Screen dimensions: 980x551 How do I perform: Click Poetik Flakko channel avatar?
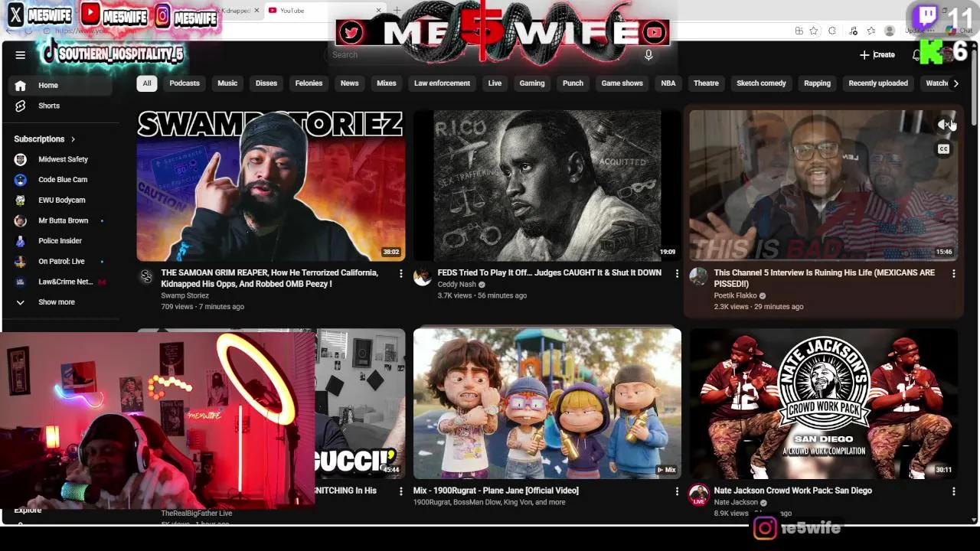(x=698, y=277)
